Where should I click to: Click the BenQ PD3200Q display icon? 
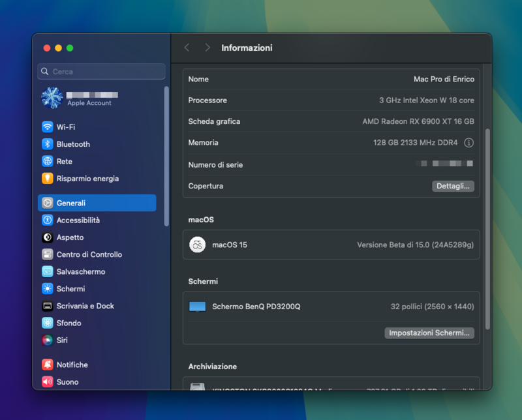pyautogui.click(x=197, y=307)
